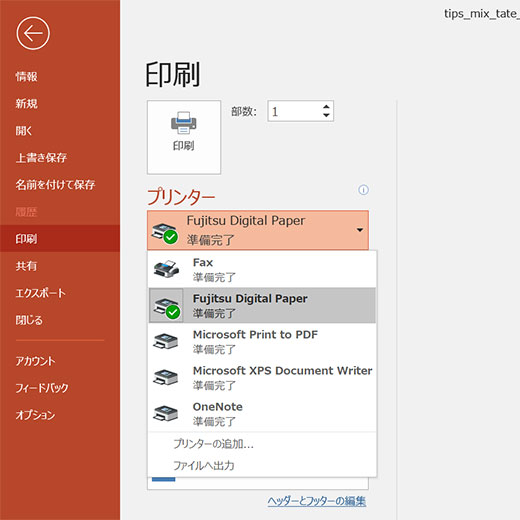520x520 pixels.
Task: Choose ファイルへ出力 option
Action: point(204,465)
